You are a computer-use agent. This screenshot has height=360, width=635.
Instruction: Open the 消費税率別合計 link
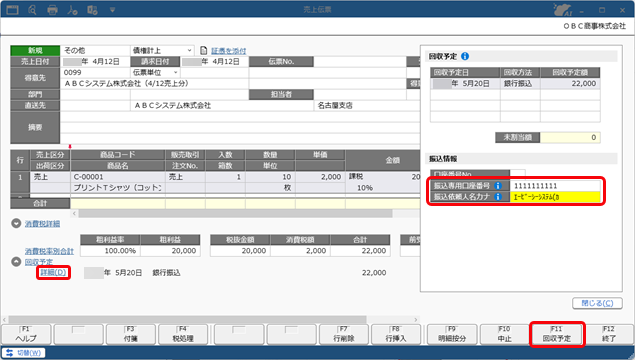(x=49, y=251)
